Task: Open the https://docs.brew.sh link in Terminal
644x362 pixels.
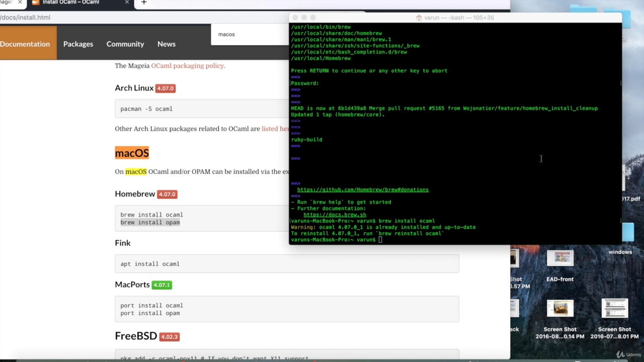Action: point(335,215)
